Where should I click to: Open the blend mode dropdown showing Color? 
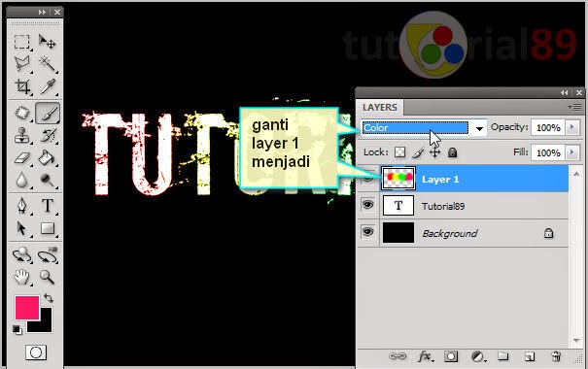(424, 128)
